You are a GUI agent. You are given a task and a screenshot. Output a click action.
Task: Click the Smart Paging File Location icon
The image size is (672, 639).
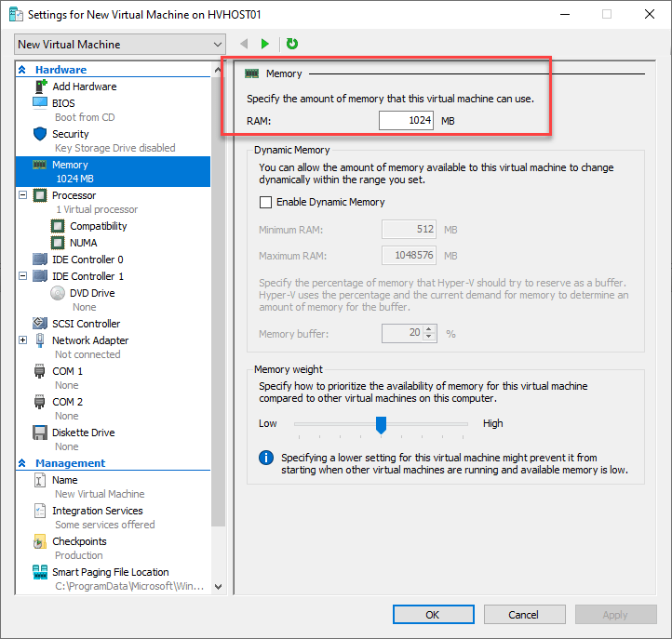[40, 572]
